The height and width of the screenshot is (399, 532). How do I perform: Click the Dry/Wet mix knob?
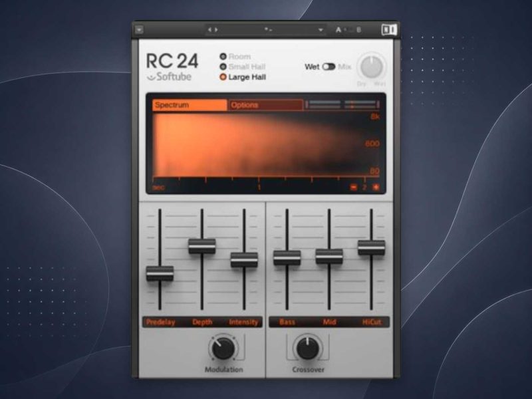pyautogui.click(x=372, y=66)
